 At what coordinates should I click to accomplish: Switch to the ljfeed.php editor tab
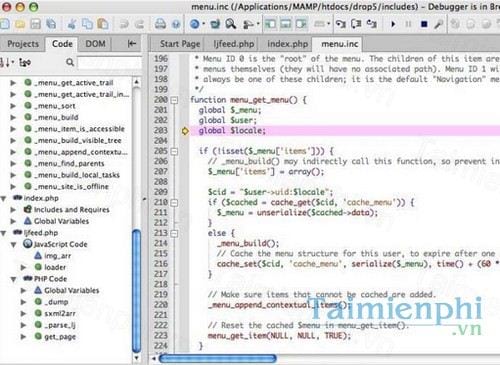(234, 44)
